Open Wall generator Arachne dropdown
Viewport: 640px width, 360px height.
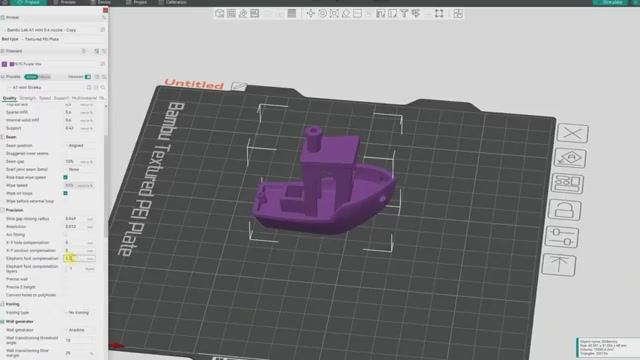(80, 330)
